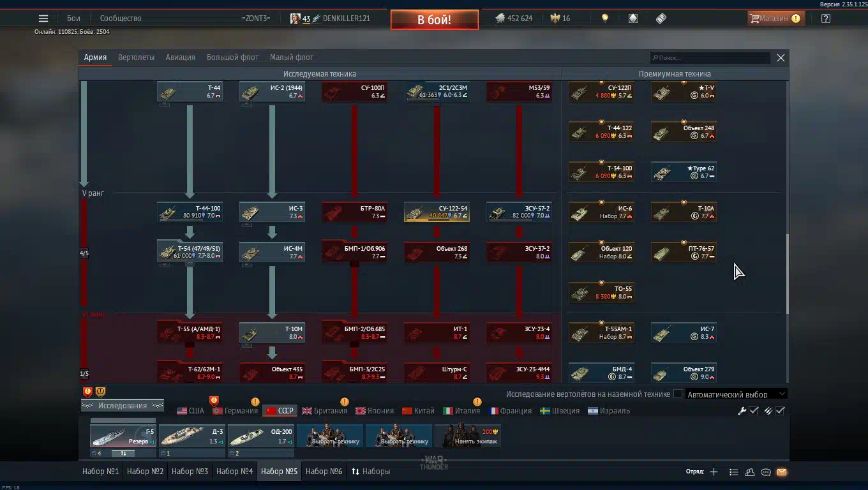Select the ЗСУ-57-2 vehicle card

[519, 212]
